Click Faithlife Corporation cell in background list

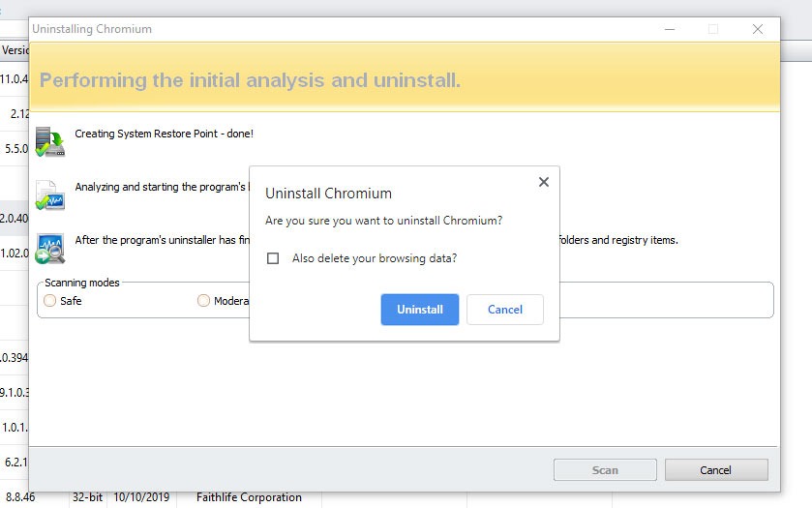point(249,497)
